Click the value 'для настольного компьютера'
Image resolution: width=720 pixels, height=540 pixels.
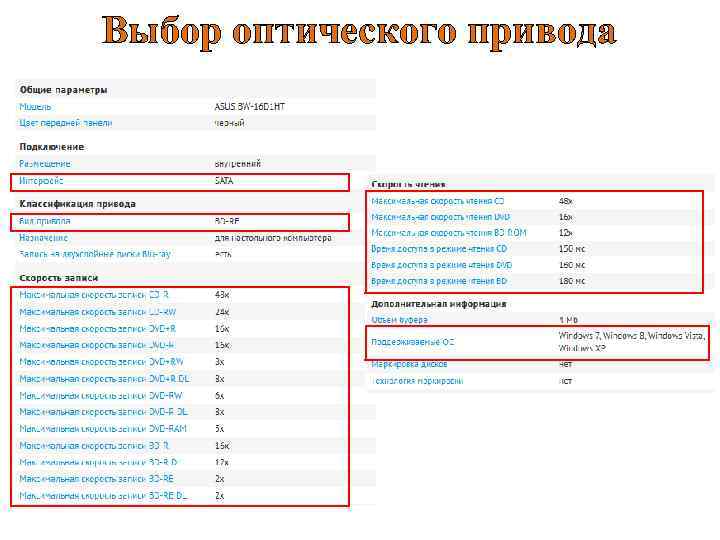(273, 238)
